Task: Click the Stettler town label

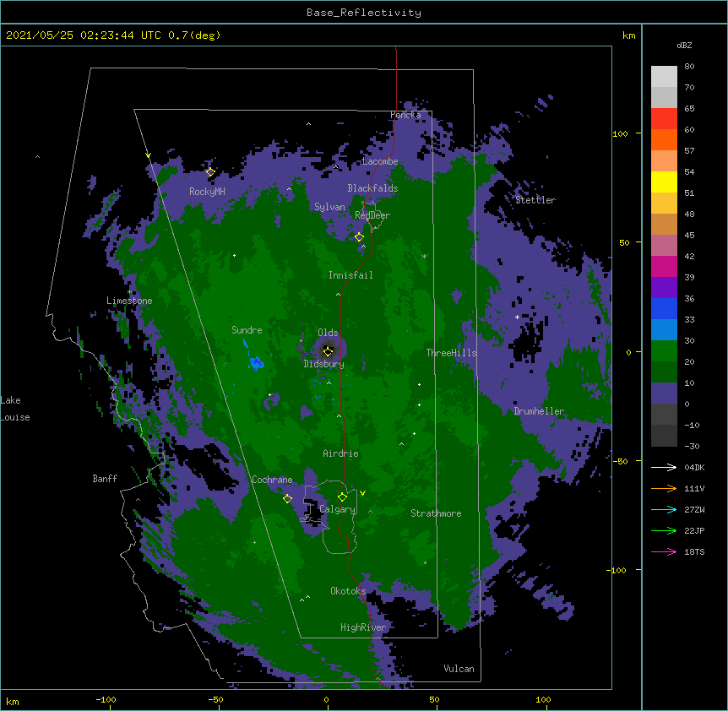Action: pos(535,200)
